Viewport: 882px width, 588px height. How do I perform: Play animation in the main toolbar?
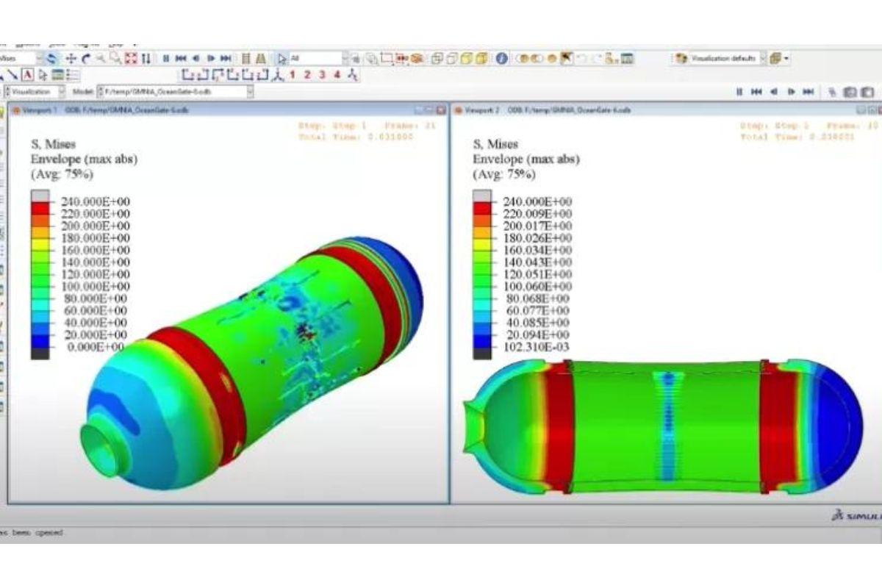210,58
